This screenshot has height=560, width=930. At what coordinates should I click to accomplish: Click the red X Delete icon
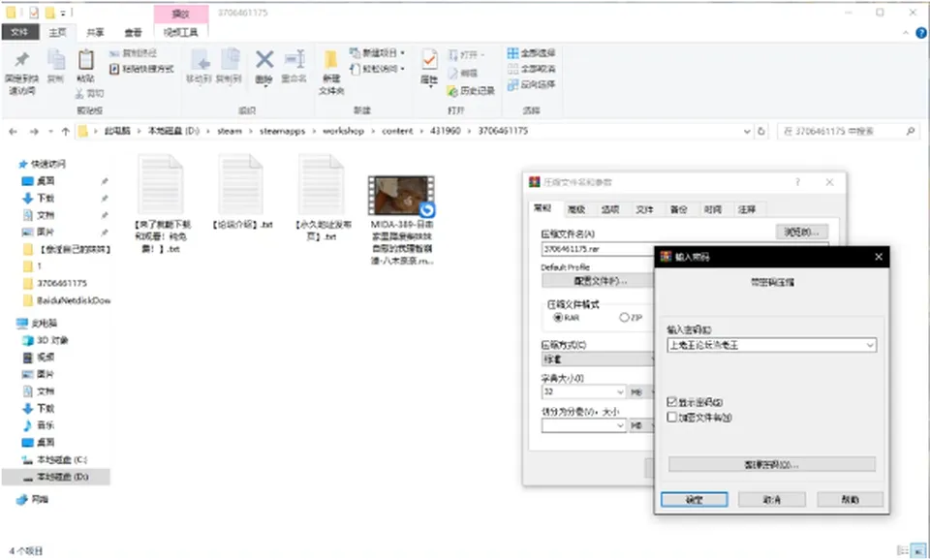(264, 59)
